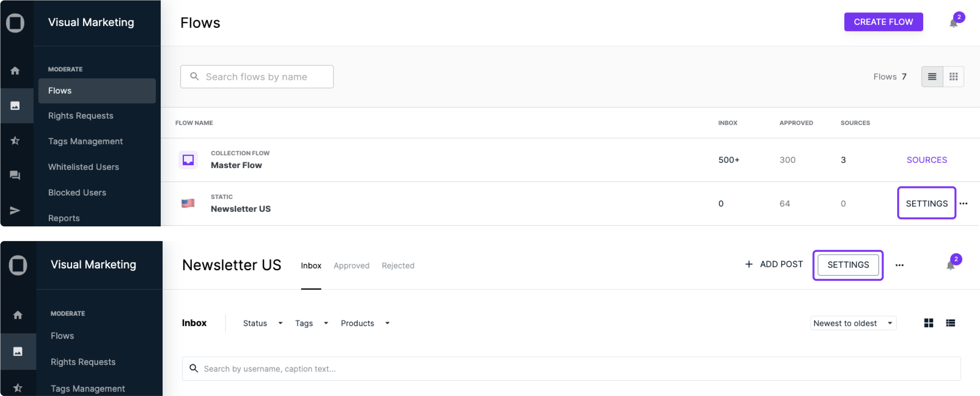Viewport: 980px width, 396px height.
Task: Expand the Status filter dropdown
Action: click(x=263, y=323)
